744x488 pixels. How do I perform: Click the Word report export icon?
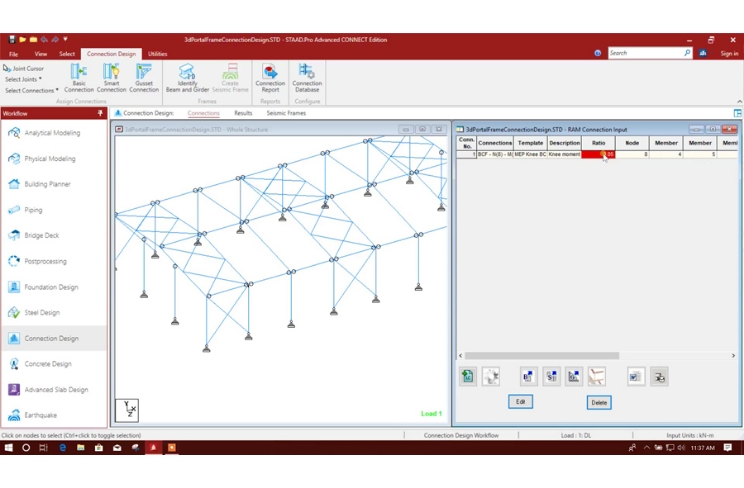pyautogui.click(x=636, y=376)
